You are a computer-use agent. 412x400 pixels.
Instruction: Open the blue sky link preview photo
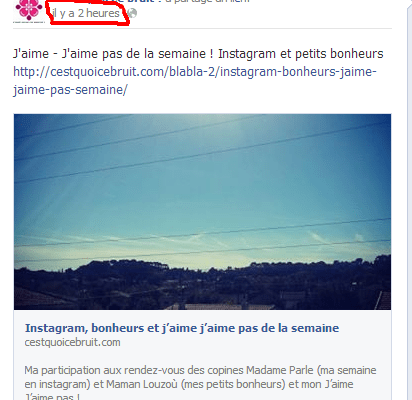202,212
